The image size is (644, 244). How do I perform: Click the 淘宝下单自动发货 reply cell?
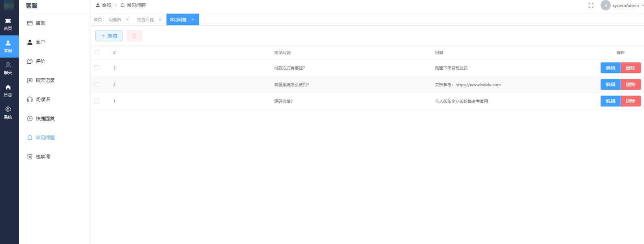pyautogui.click(x=451, y=68)
